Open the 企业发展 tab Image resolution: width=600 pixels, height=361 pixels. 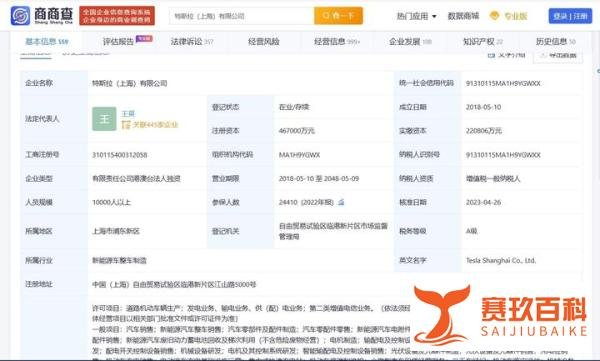click(410, 41)
